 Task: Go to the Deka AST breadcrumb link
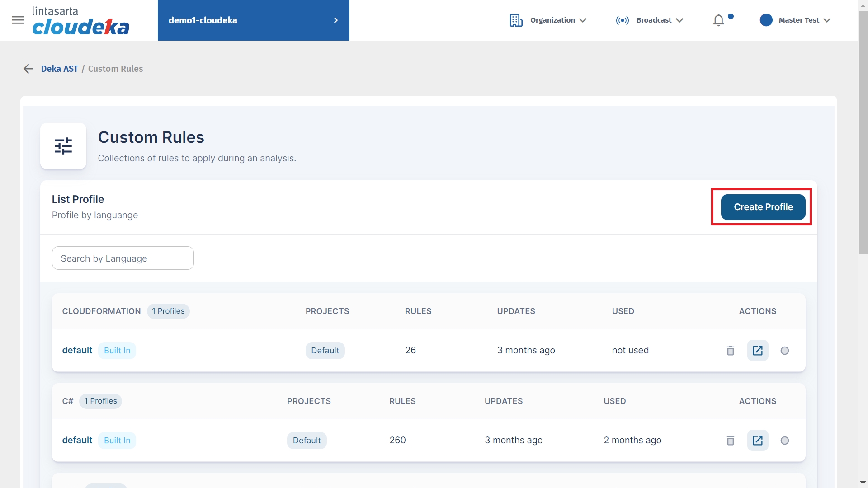coord(59,69)
